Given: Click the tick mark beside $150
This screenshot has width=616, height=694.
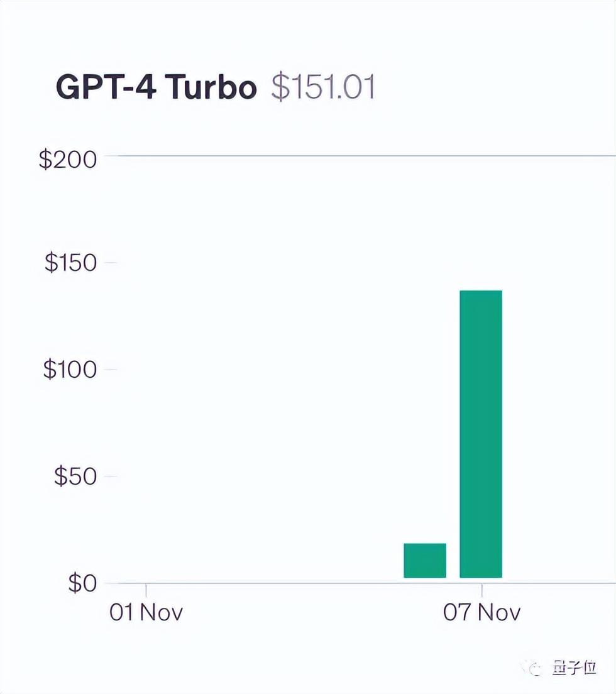Looking at the screenshot, I should click(x=110, y=262).
